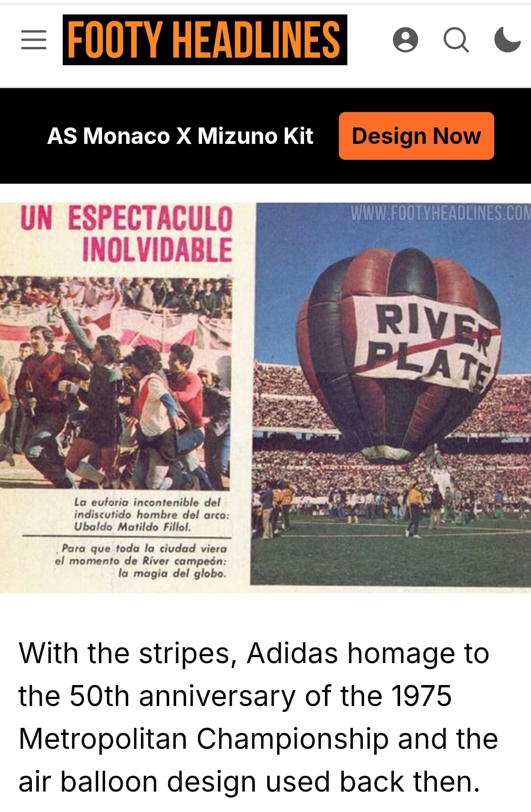Open search with the magnifier icon

pos(456,40)
